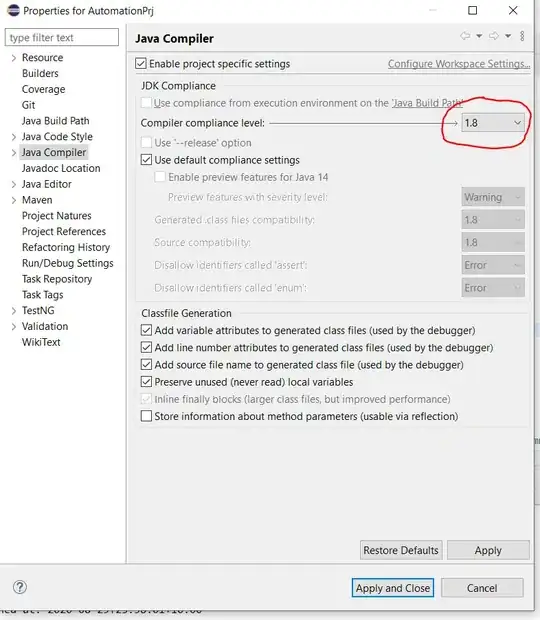
Task: Click Restore Defaults button
Action: (x=401, y=550)
